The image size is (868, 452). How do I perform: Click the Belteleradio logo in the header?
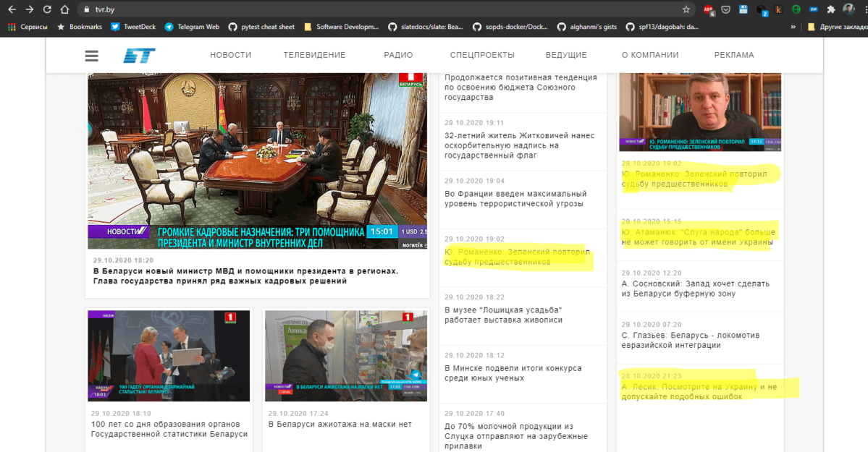pyautogui.click(x=139, y=56)
